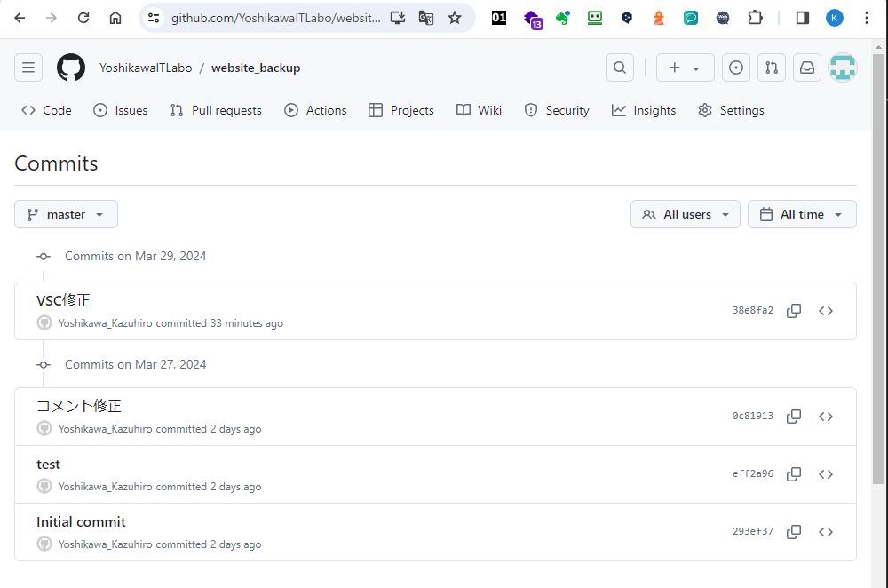
Task: Switch to the Actions tab
Action: click(x=315, y=110)
